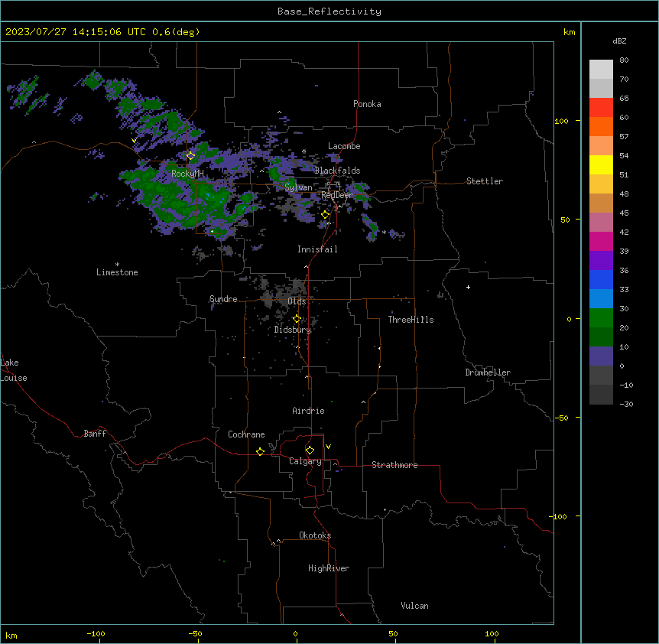
Task: Select the yellow 51-54 dBZ color swatch
Action: [x=601, y=165]
